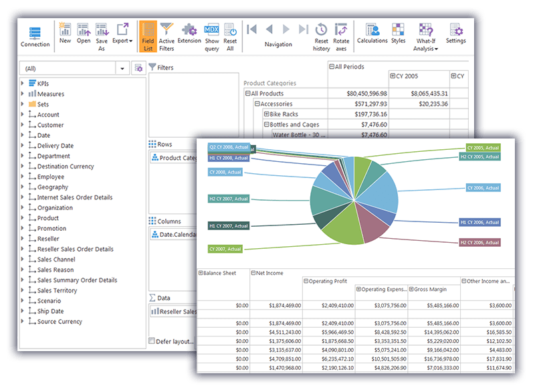Select the Reseller dimension

point(48,238)
